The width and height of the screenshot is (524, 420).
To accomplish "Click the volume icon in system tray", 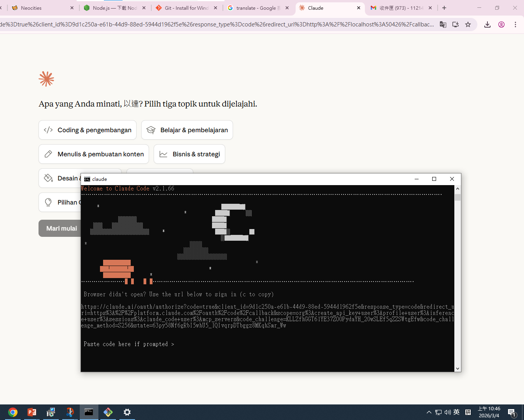I will [x=447, y=412].
